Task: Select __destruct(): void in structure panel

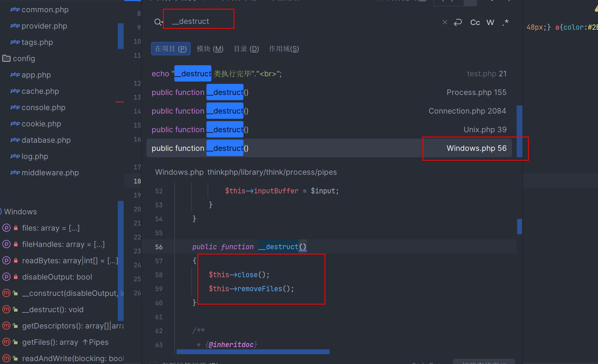Action: point(53,310)
